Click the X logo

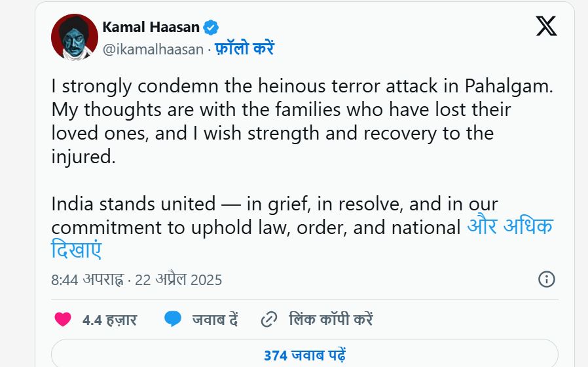click(546, 26)
